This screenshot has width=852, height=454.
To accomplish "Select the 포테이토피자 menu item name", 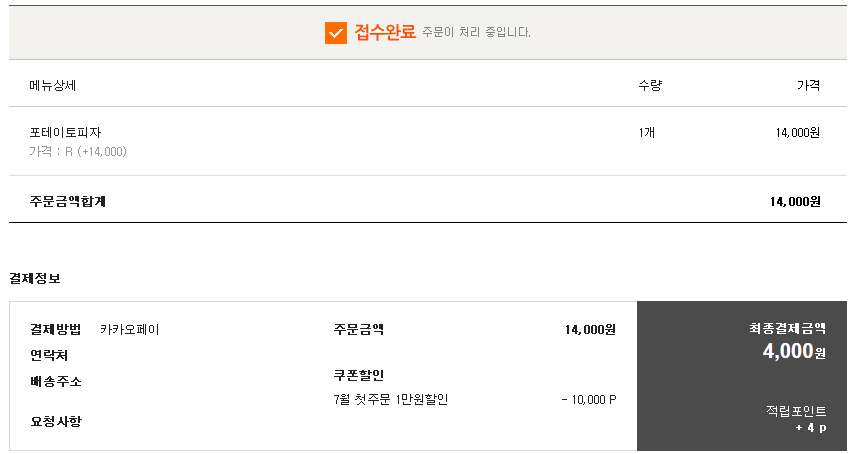I will click(65, 133).
